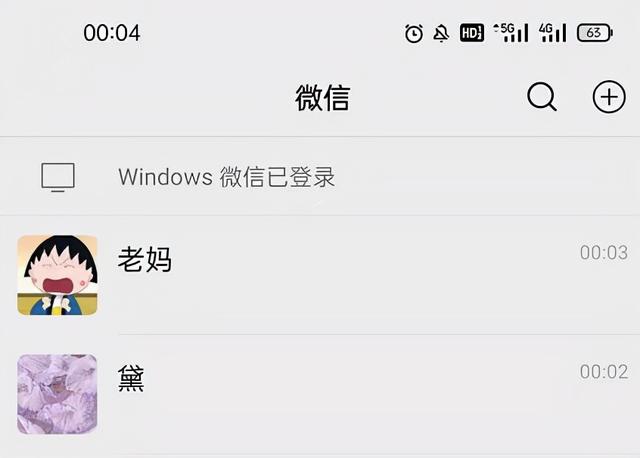Open the search magnifier icon

tap(542, 97)
